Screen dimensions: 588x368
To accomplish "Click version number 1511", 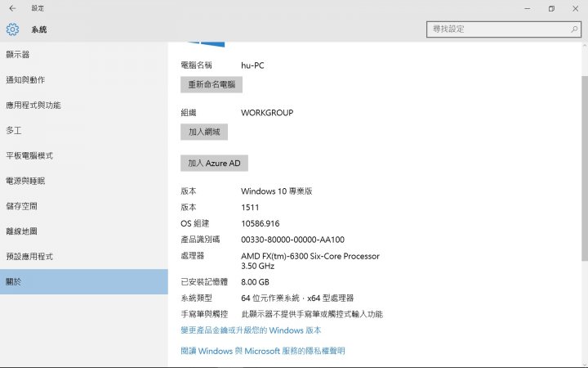I will tap(250, 208).
